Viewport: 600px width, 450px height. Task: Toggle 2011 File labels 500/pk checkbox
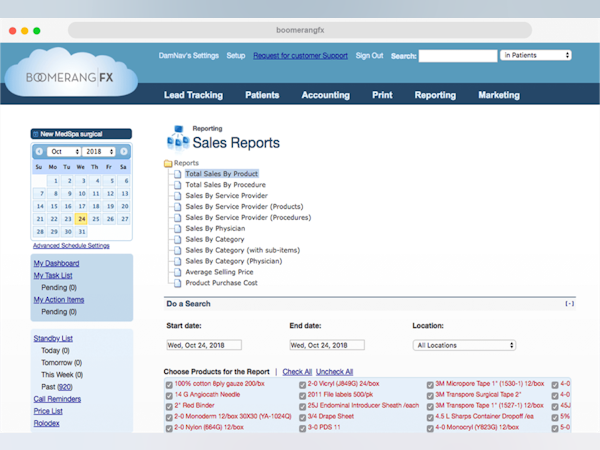(x=302, y=395)
